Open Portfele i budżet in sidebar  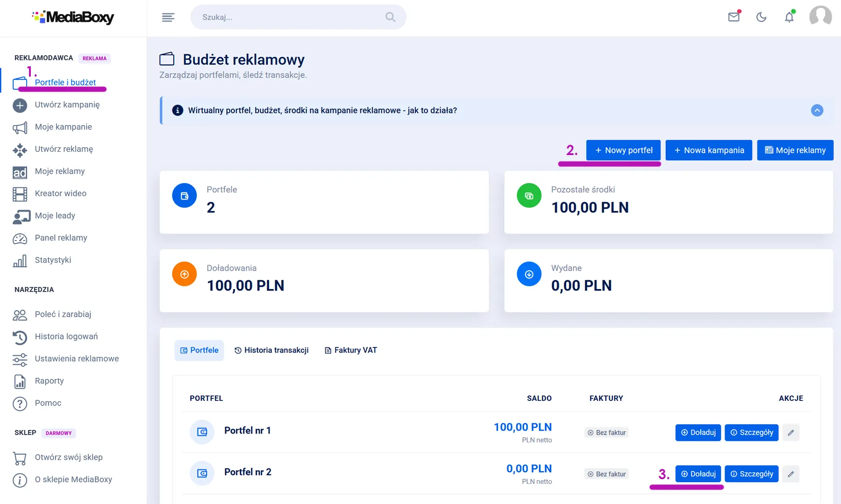[65, 83]
